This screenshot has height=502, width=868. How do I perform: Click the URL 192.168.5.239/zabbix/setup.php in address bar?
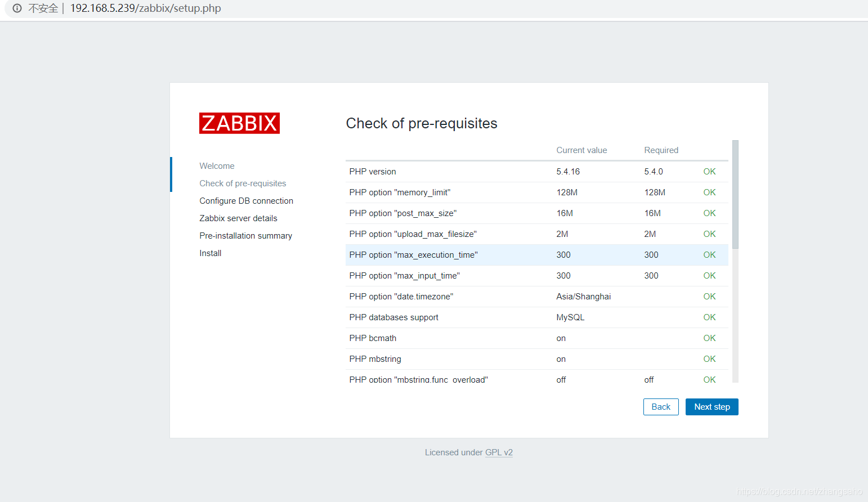(145, 8)
